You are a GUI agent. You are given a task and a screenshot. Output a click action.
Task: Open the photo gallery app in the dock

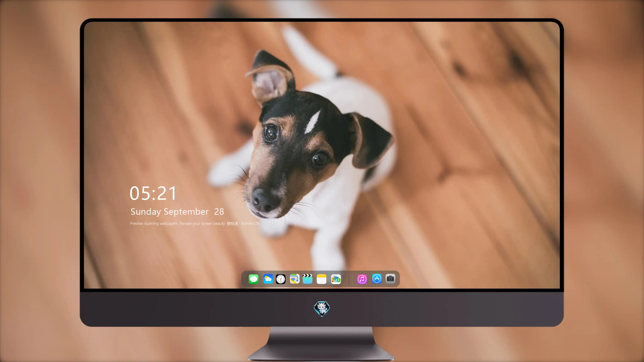(336, 279)
